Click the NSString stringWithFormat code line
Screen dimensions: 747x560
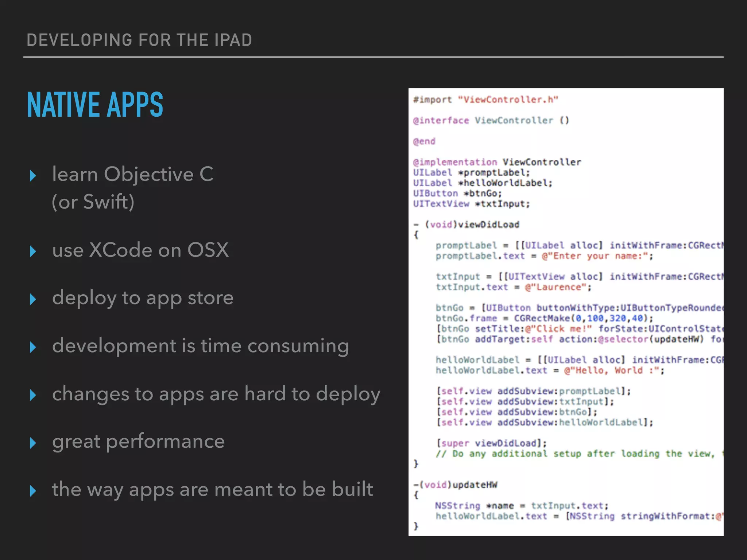point(580,516)
